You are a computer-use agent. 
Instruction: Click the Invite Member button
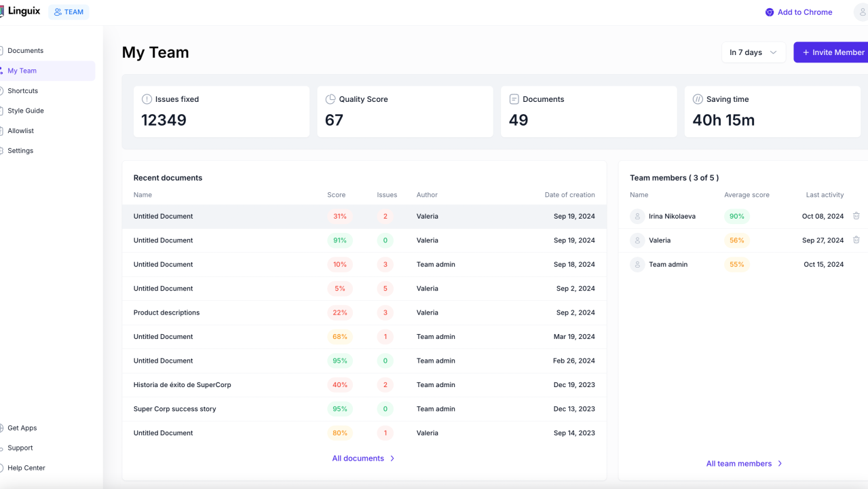pyautogui.click(x=833, y=52)
